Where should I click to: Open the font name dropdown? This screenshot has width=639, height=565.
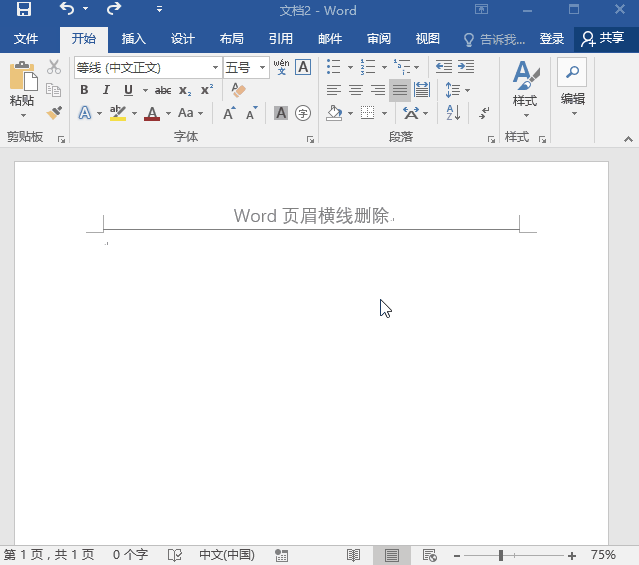pos(216,68)
